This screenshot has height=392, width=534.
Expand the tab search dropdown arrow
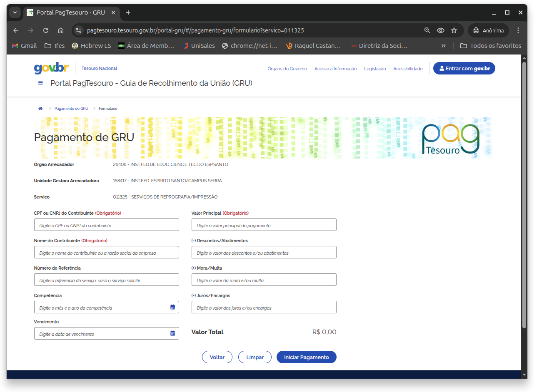(x=15, y=12)
